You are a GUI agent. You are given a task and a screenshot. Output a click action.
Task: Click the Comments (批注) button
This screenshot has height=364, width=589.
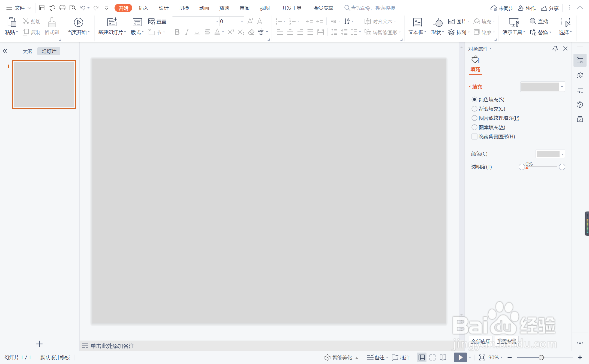[x=401, y=357]
